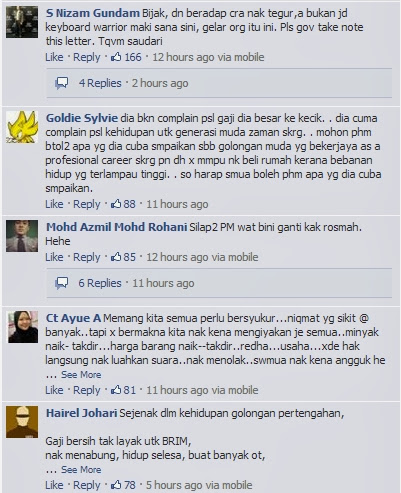Open Mohd Azmil Mohd Rohani's profile name
Viewport: 401px width, 493px height.
pyautogui.click(x=116, y=227)
